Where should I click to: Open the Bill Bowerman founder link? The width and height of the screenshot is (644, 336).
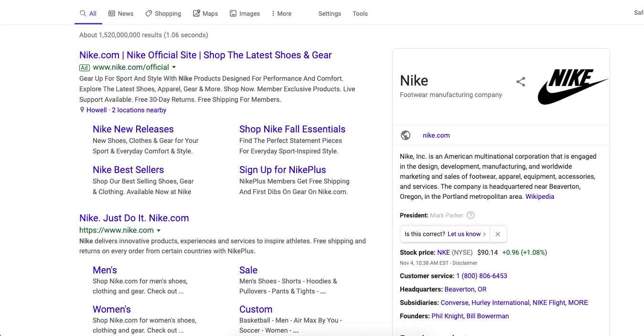[x=487, y=316]
